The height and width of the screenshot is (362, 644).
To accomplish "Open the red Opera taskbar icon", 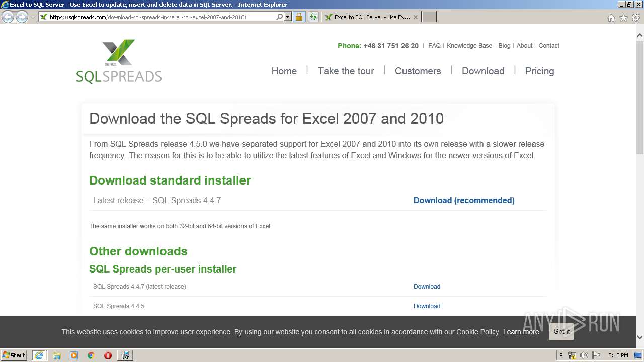I will click(x=108, y=355).
